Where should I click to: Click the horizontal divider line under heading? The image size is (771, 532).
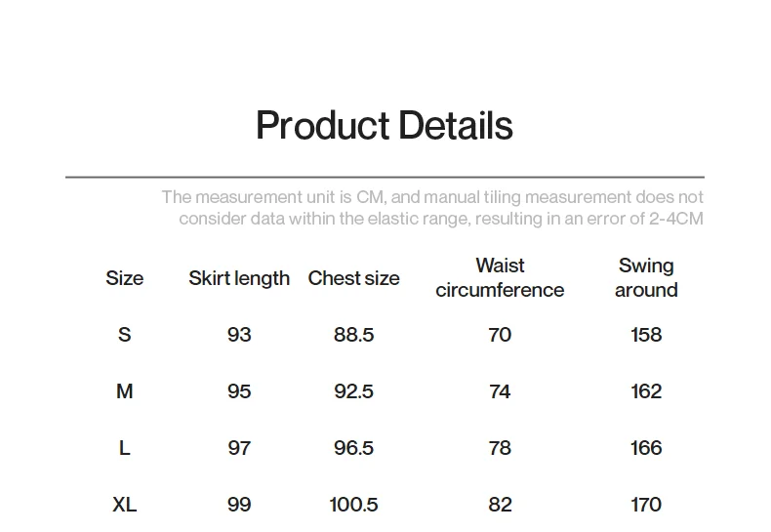tap(385, 178)
